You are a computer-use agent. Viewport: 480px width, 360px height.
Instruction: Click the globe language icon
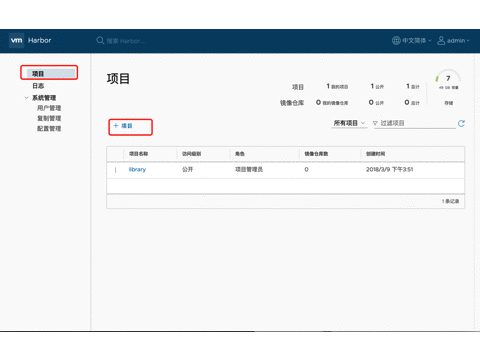click(x=396, y=41)
